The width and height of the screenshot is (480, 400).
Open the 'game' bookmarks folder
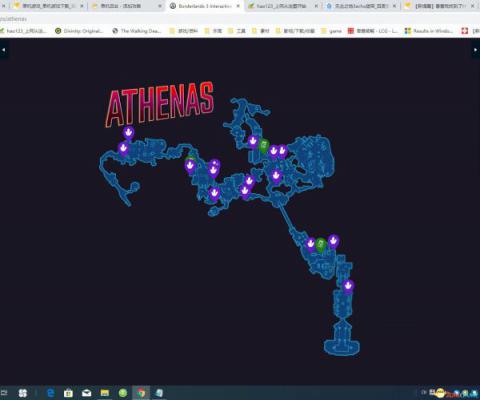pos(331,31)
